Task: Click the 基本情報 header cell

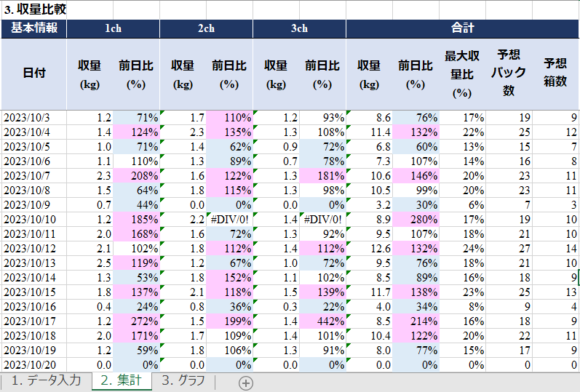Action: tap(34, 28)
